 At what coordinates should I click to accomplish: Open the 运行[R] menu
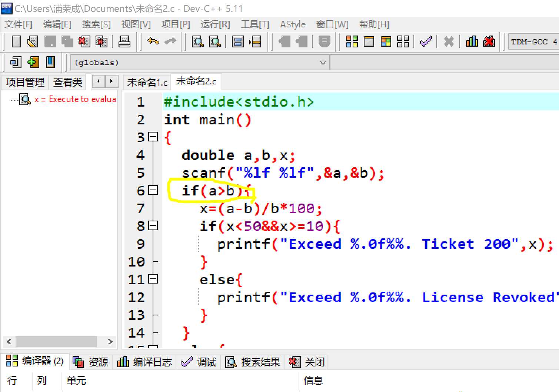[215, 24]
